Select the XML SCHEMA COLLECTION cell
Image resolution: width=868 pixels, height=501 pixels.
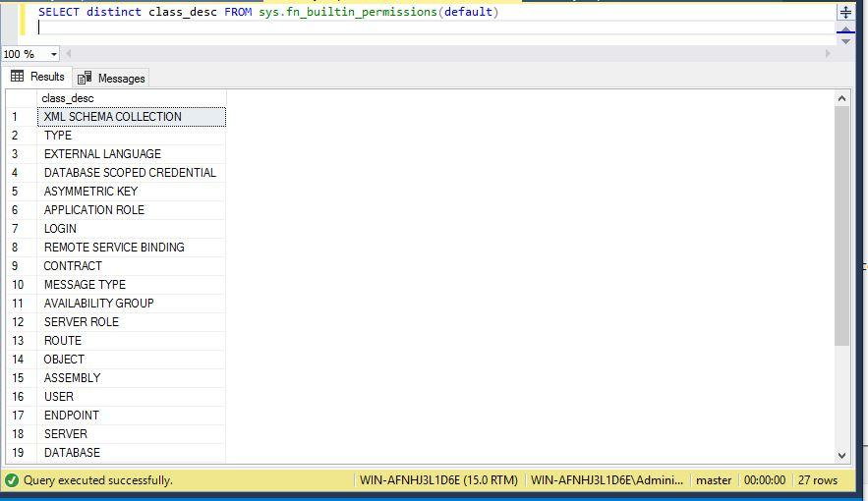131,117
